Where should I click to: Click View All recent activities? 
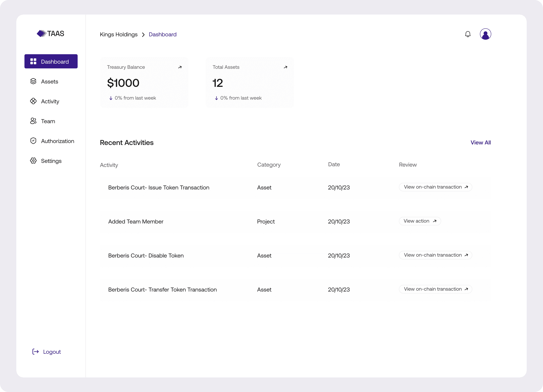[x=481, y=142]
